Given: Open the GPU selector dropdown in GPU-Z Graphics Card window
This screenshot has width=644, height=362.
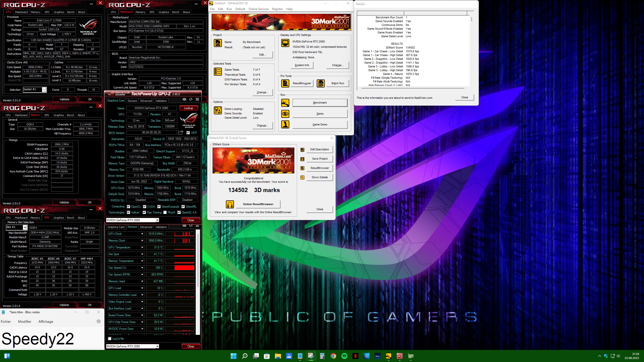Looking at the screenshot, I should pyautogui.click(x=133, y=220).
